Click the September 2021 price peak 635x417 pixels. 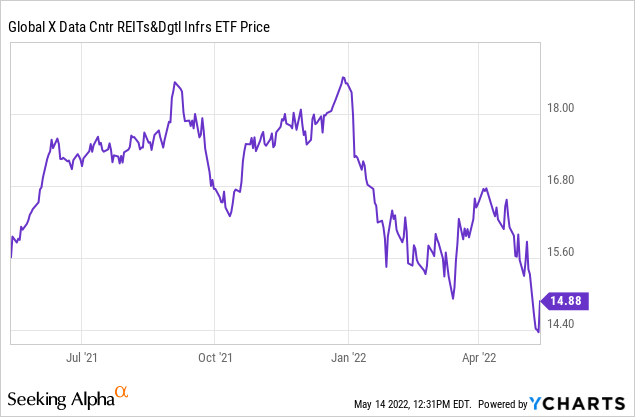[x=175, y=81]
